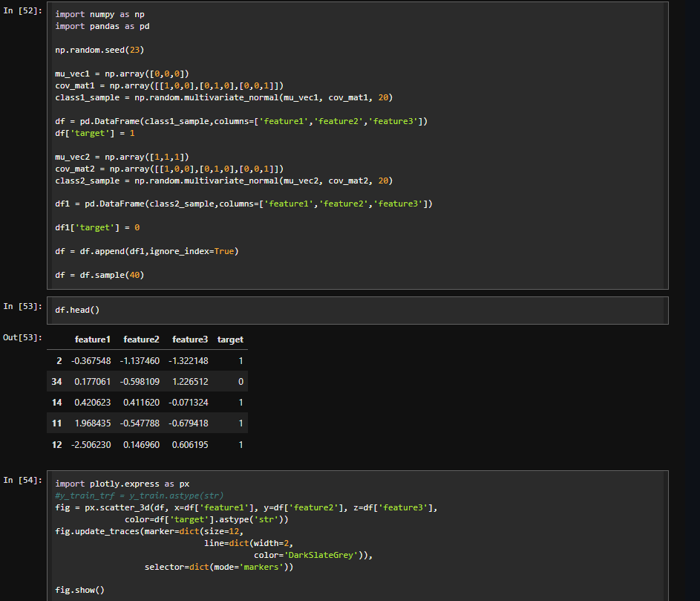Viewport: 700px width, 601px height.
Task: Click inside the df.head() code cell
Action: (x=357, y=310)
